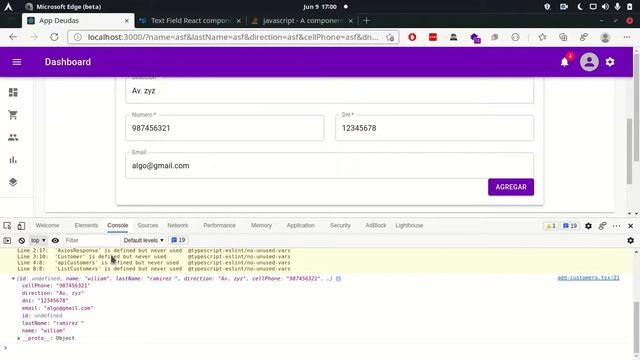
Task: Click the Jun 9 17:00 clock
Action: 320,7
